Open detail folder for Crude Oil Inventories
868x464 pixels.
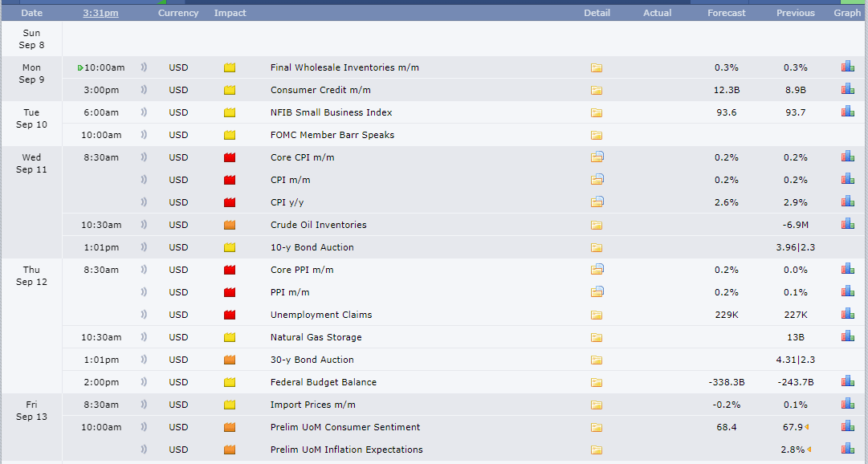[596, 226]
